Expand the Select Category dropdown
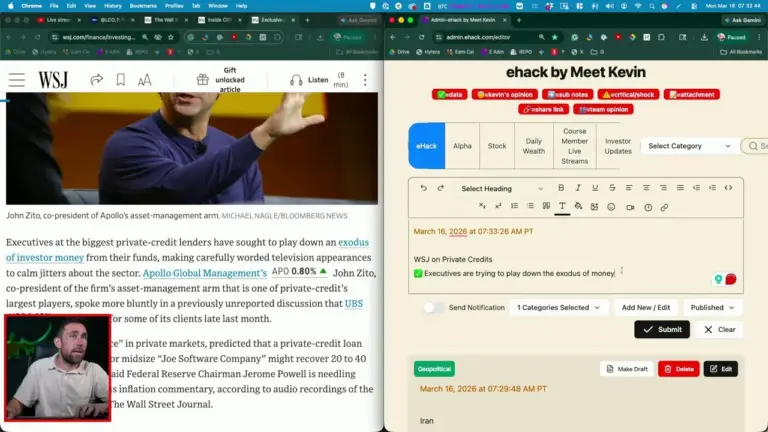The height and width of the screenshot is (432, 768). click(689, 146)
